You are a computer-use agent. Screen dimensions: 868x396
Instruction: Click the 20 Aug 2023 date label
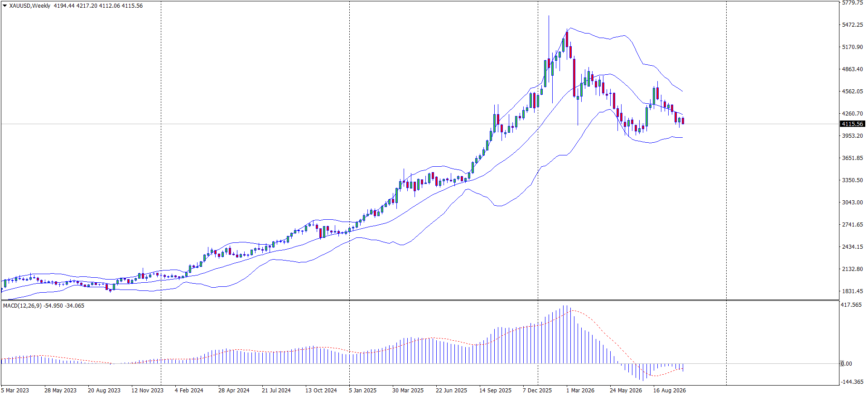(x=104, y=391)
